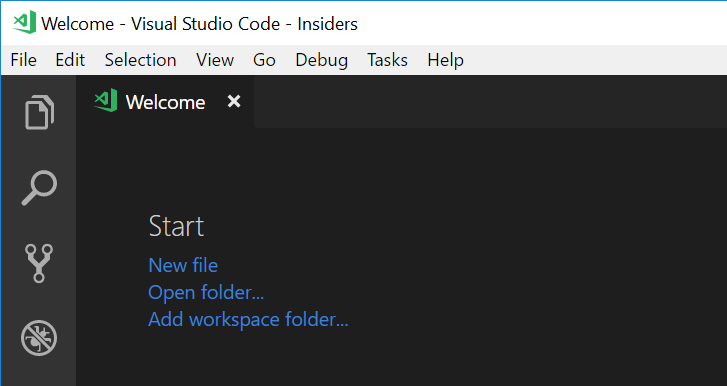Open the File menu
The image size is (727, 386).
(24, 60)
